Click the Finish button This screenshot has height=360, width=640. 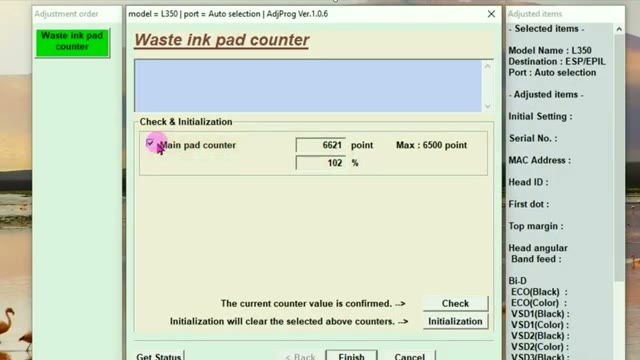351,356
